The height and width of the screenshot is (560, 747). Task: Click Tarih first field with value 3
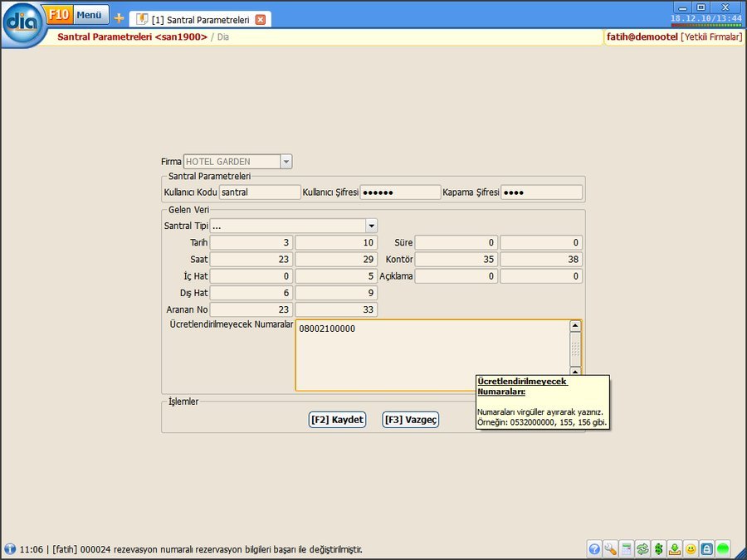(x=251, y=243)
